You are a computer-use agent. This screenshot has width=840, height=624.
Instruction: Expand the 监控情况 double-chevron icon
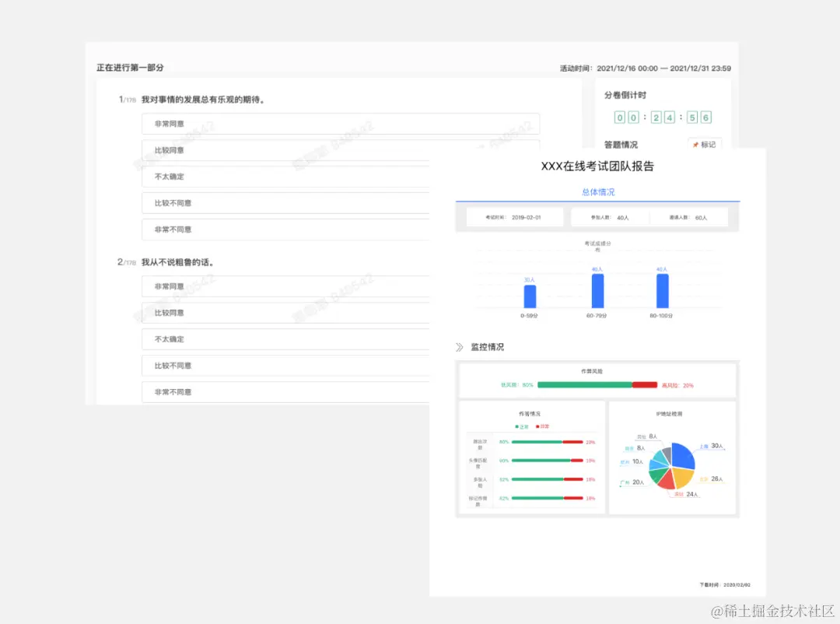coord(459,347)
